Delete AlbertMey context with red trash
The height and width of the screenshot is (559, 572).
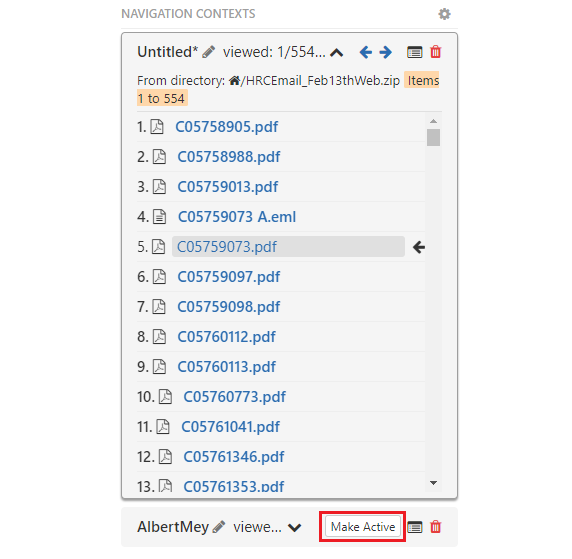click(x=436, y=527)
